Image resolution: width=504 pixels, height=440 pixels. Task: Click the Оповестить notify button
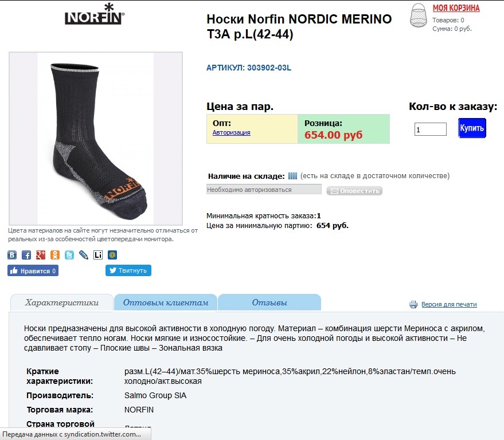(354, 191)
